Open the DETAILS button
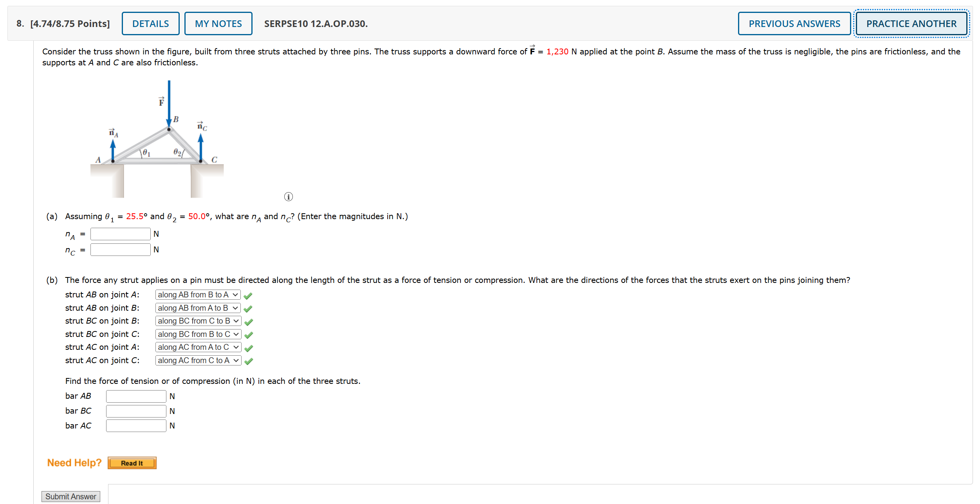Image resolution: width=980 pixels, height=504 pixels. [x=150, y=24]
